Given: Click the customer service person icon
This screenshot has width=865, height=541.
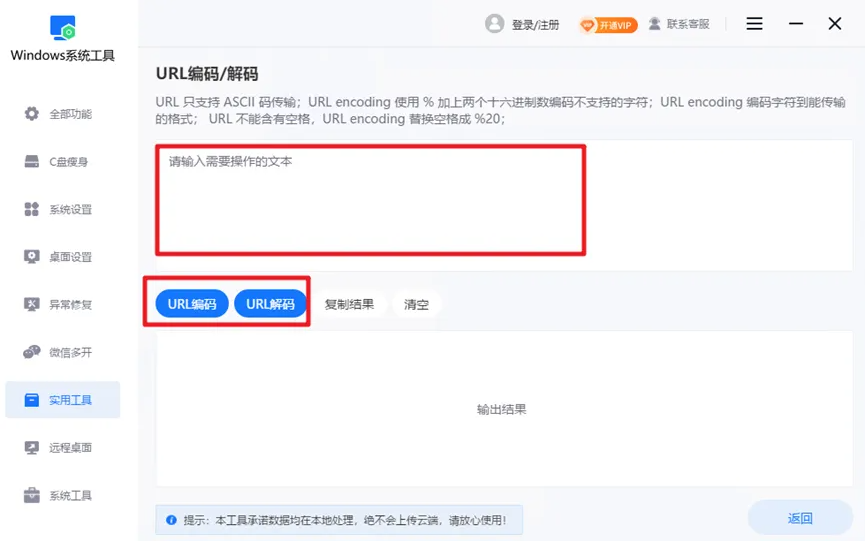Looking at the screenshot, I should pyautogui.click(x=654, y=24).
